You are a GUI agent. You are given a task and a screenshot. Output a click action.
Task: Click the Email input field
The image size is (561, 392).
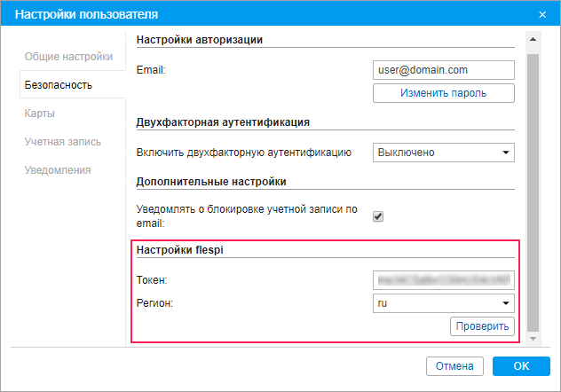tap(444, 69)
